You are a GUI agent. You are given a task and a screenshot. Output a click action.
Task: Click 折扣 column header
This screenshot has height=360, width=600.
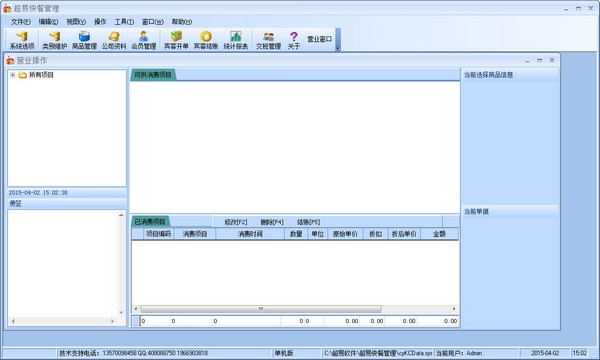tap(375, 234)
